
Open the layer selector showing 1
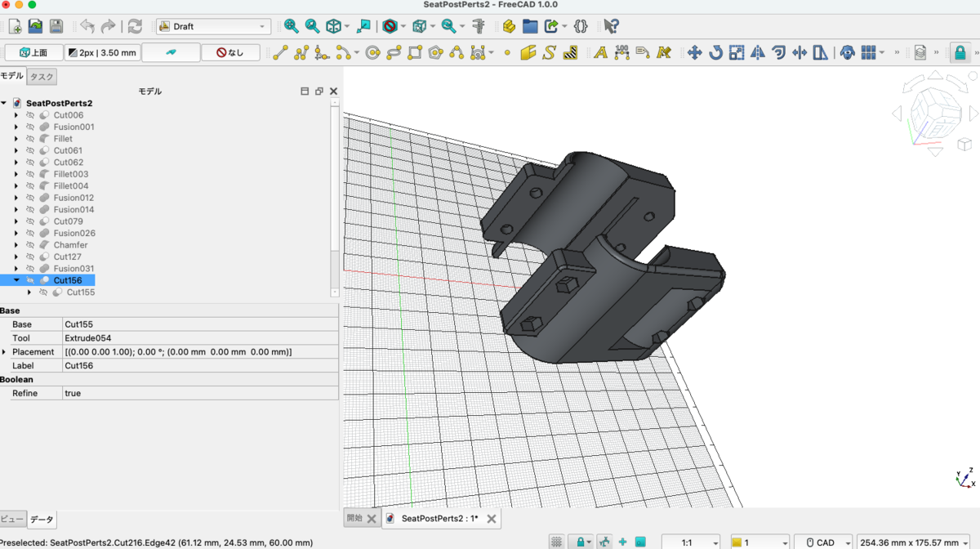click(759, 542)
